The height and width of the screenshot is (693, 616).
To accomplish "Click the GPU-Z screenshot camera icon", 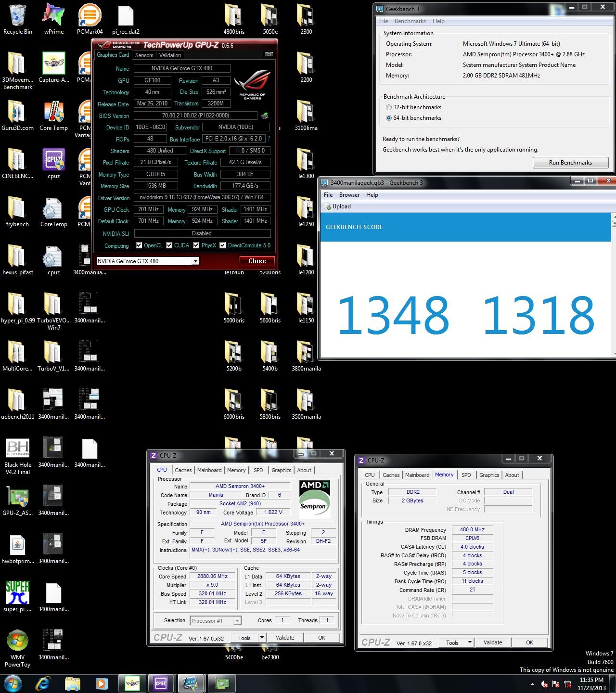I will point(269,54).
